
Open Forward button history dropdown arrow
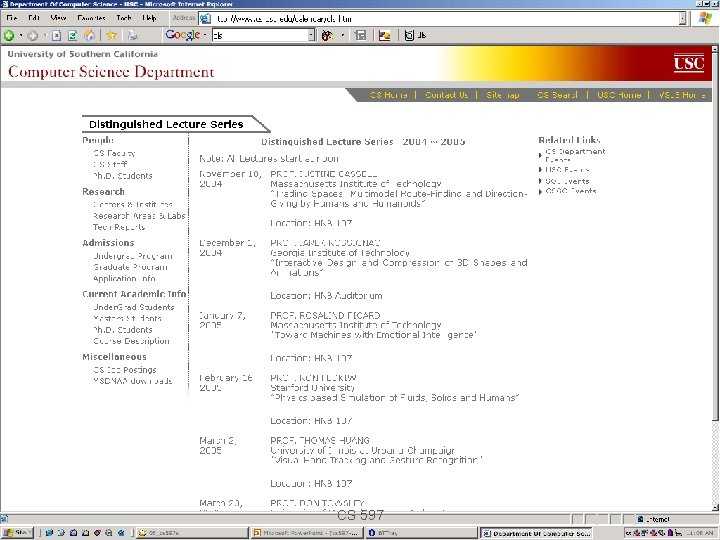point(45,35)
